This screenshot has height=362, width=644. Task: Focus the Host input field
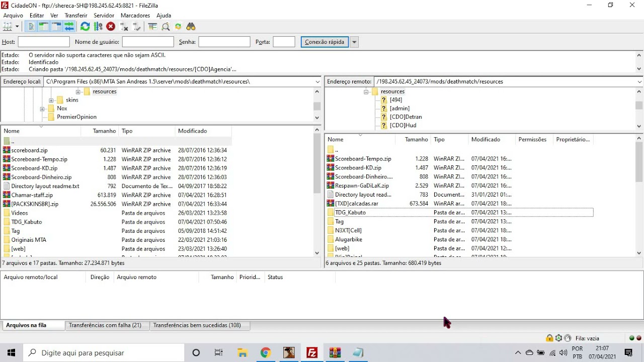pyautogui.click(x=44, y=42)
